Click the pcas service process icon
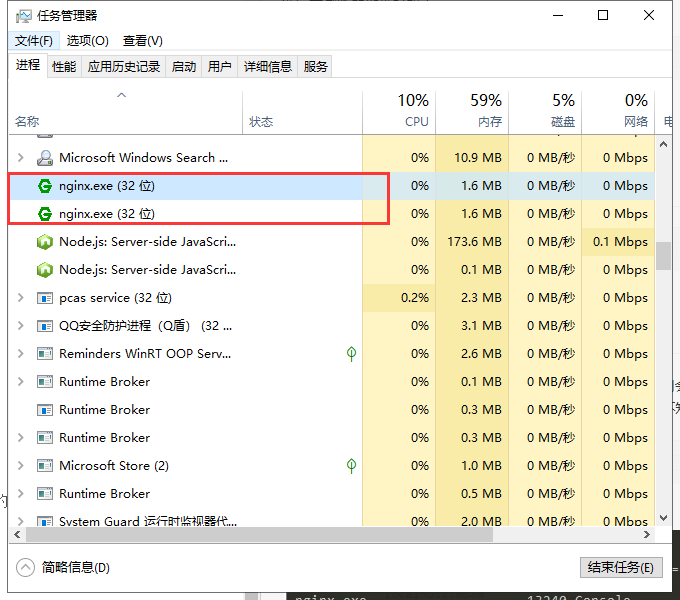This screenshot has width=680, height=600. [x=45, y=298]
